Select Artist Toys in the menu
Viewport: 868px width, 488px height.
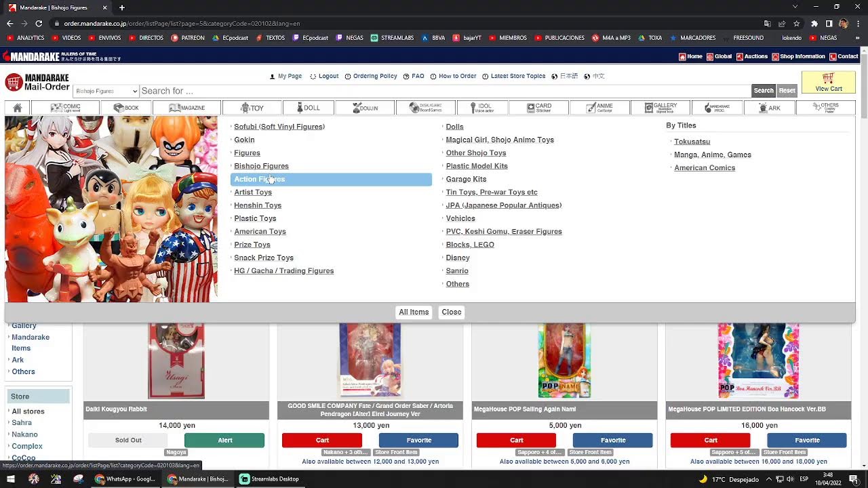click(x=253, y=192)
